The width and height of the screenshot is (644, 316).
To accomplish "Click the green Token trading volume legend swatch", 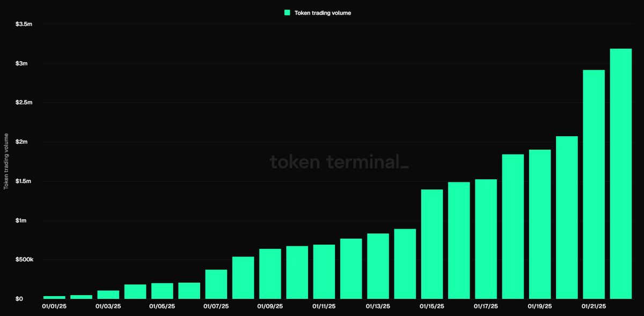I will [x=287, y=12].
